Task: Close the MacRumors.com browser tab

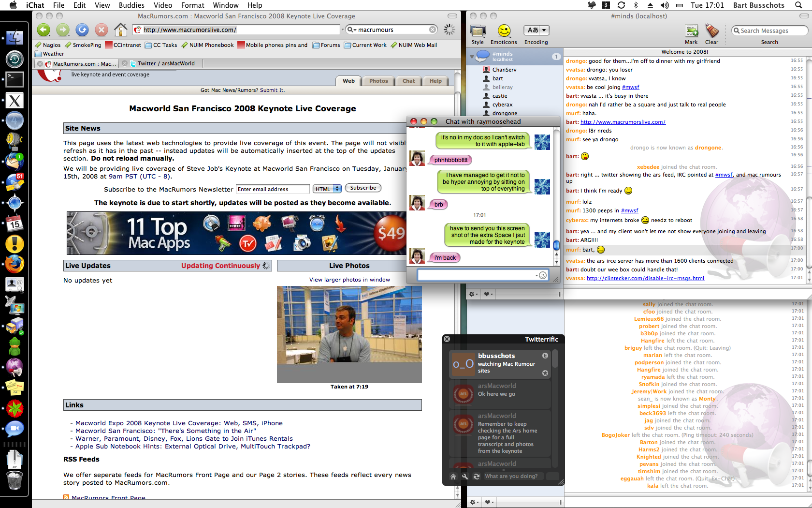Action: pyautogui.click(x=40, y=63)
